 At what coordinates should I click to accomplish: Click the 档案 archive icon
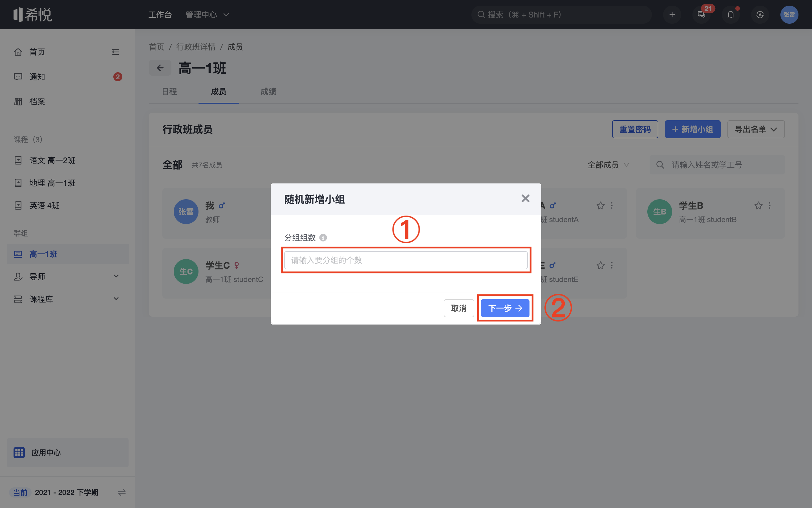point(18,102)
